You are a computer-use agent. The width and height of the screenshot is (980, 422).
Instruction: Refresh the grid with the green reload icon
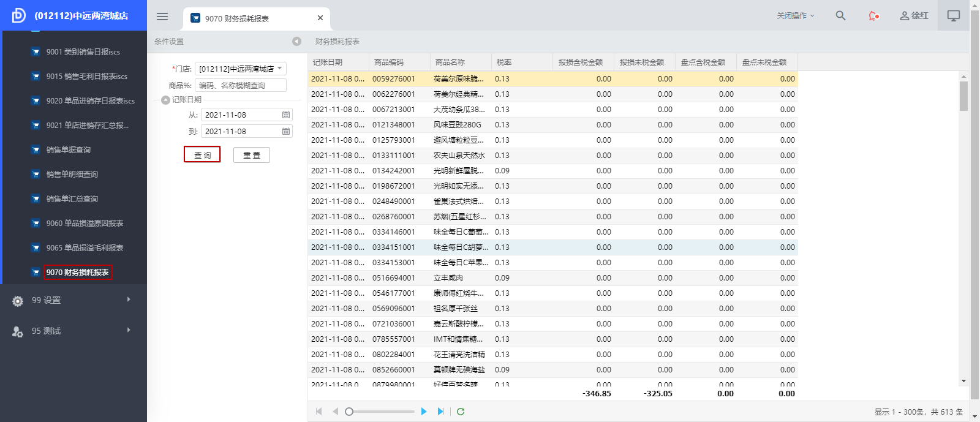tap(461, 412)
